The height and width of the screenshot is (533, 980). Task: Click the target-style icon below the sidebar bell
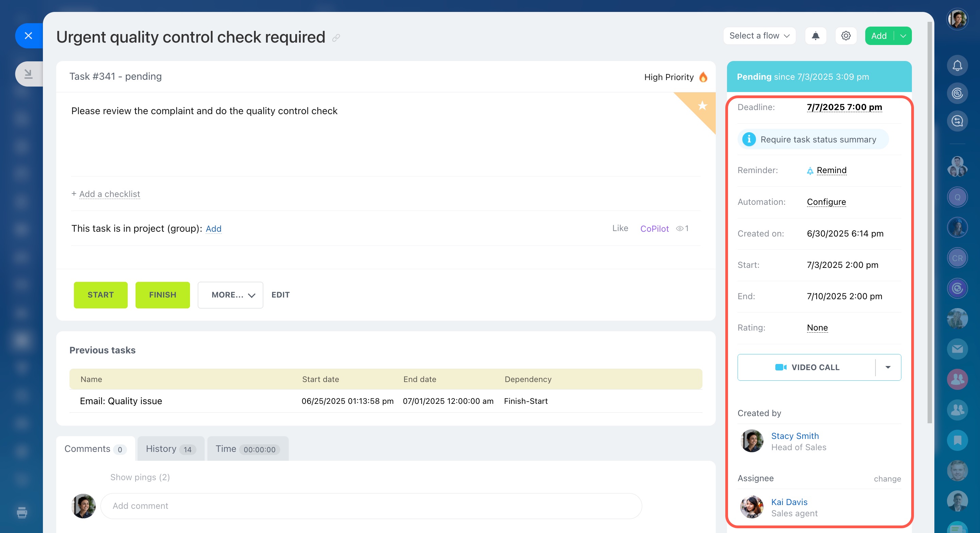point(957,93)
